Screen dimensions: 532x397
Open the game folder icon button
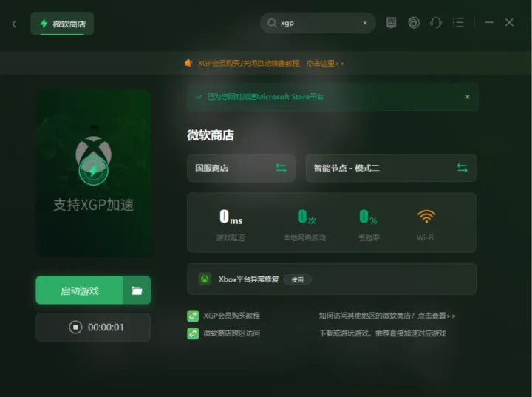137,291
